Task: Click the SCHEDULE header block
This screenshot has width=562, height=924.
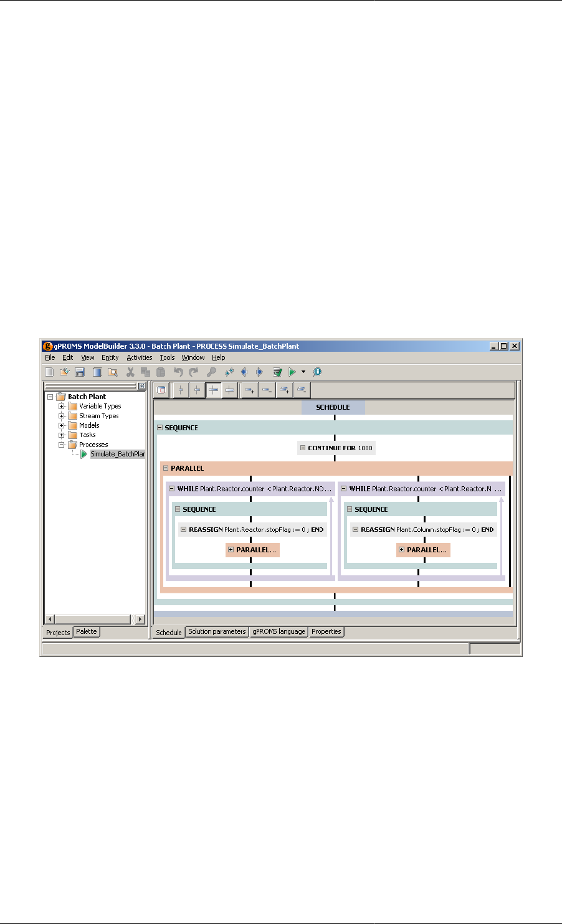Action: (x=333, y=407)
